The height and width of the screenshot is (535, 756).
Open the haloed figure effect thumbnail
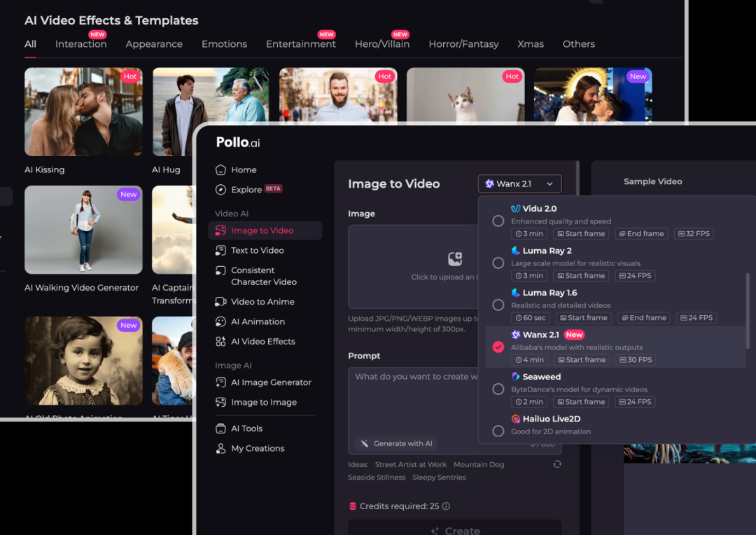[x=593, y=95]
